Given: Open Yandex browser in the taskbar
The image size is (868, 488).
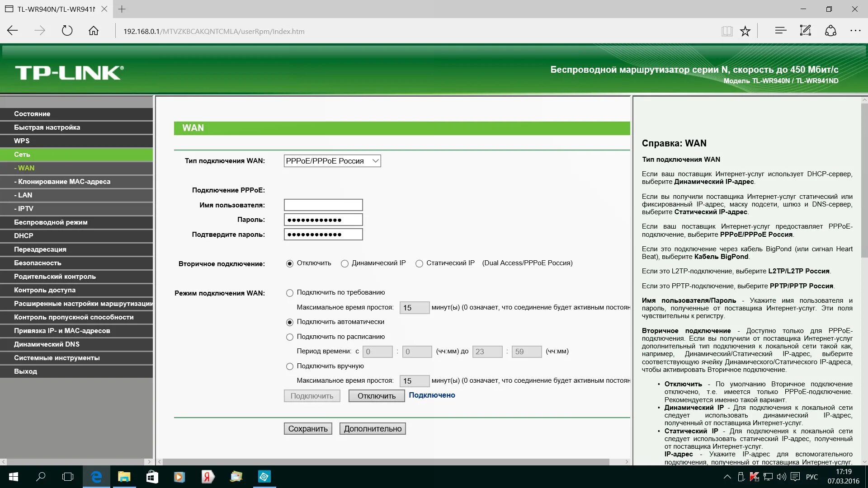Looking at the screenshot, I should (x=208, y=477).
